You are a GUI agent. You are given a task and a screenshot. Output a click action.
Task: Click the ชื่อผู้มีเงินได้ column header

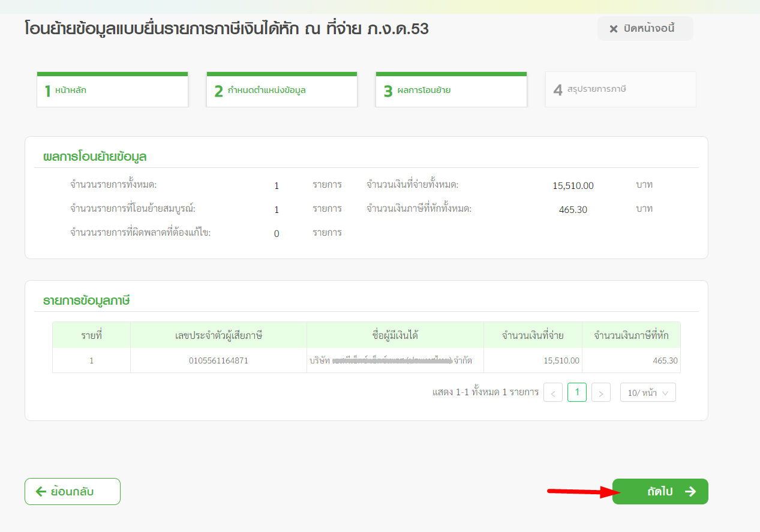click(395, 335)
